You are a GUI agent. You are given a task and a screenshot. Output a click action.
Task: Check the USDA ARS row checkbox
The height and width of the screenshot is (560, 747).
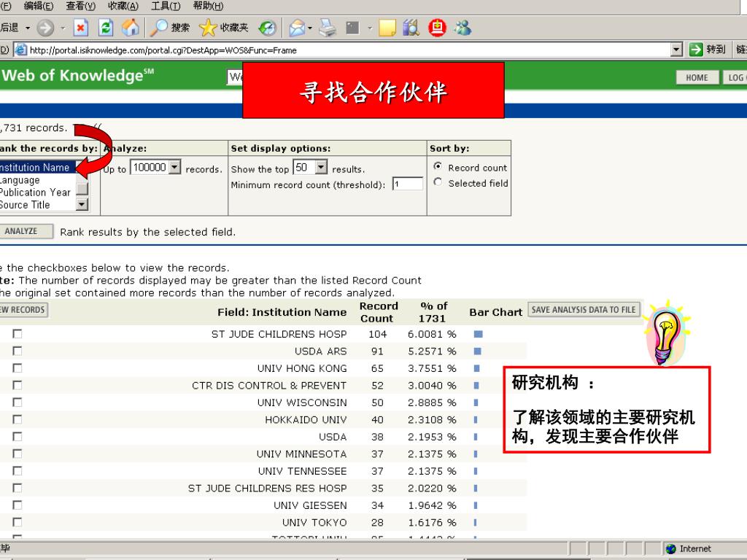(18, 351)
